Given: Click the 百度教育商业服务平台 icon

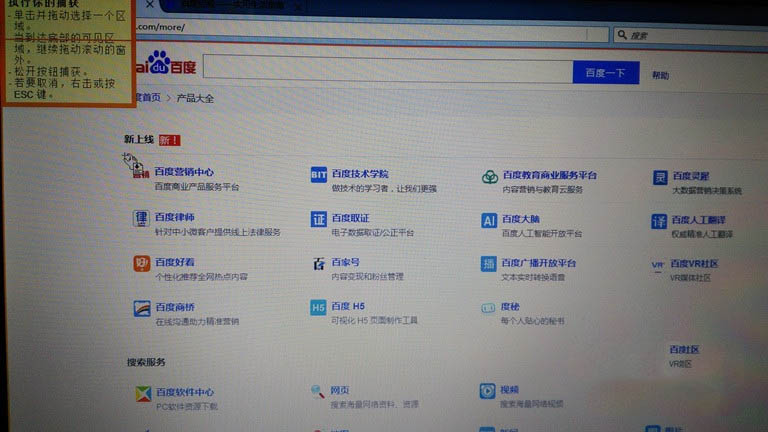Looking at the screenshot, I should click(489, 177).
